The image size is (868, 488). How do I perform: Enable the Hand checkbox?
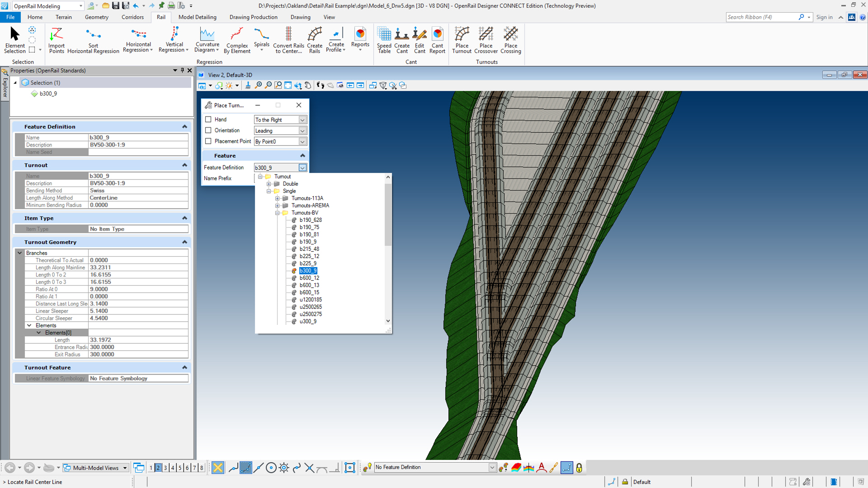[208, 119]
